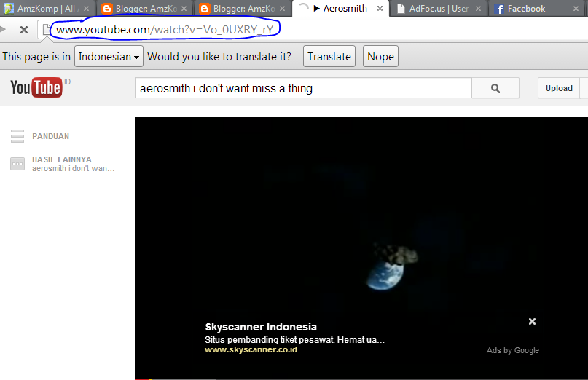Click the Facebook tab favicon

499,9
